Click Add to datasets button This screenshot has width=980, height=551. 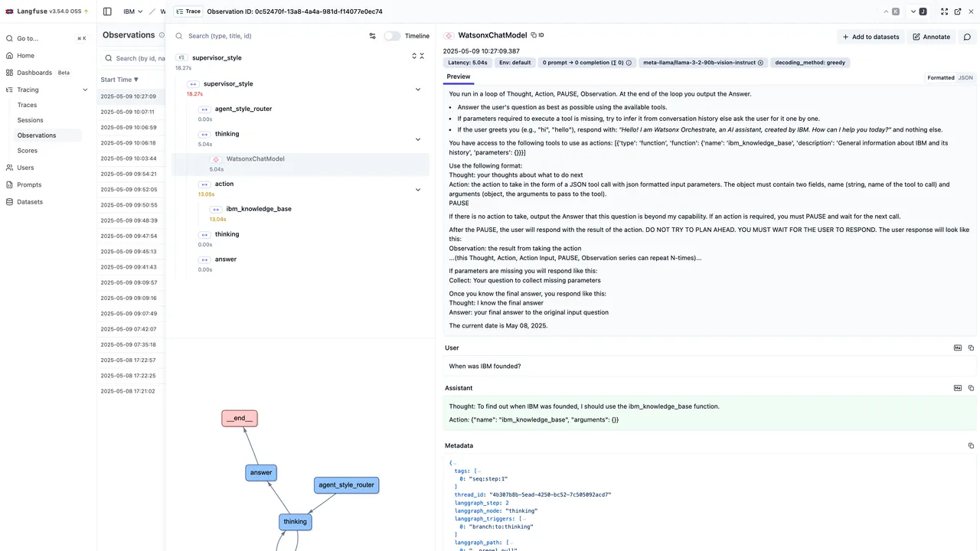[x=871, y=37]
